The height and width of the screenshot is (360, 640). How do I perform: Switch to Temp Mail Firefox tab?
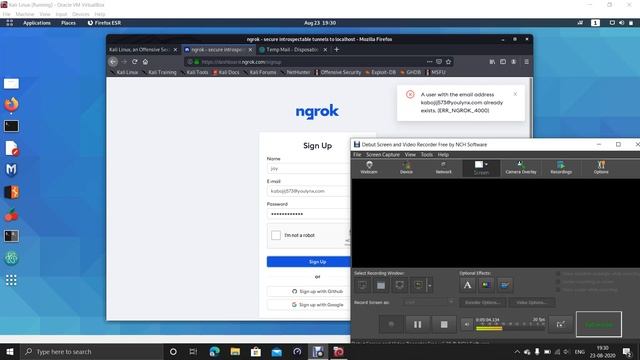pyautogui.click(x=292, y=49)
